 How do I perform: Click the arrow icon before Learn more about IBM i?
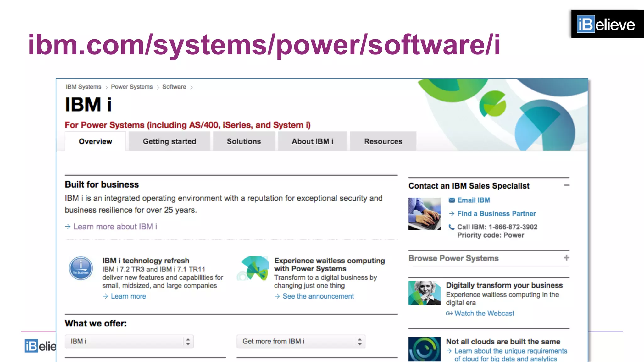coord(68,227)
